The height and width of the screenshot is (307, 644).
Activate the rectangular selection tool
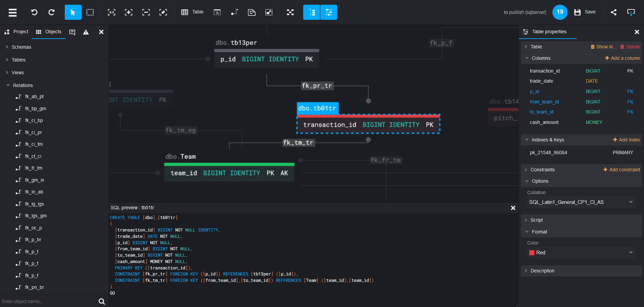(x=90, y=12)
